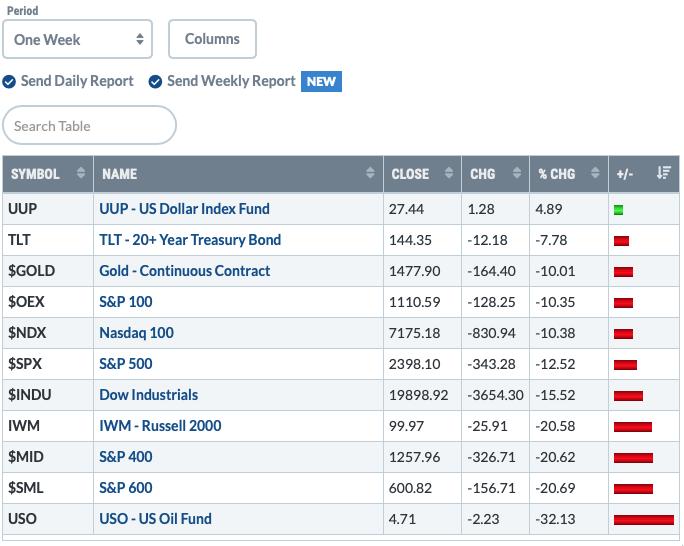Click the red bar in the IWM row

(633, 427)
